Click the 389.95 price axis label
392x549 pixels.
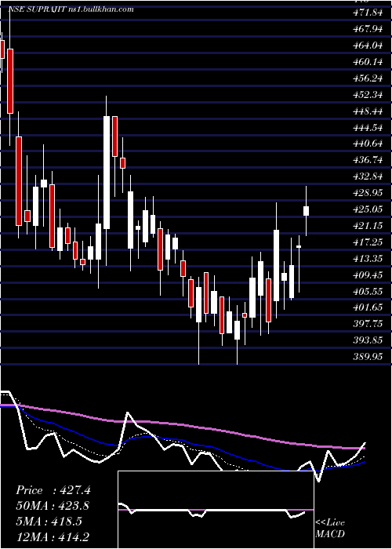coord(368,357)
